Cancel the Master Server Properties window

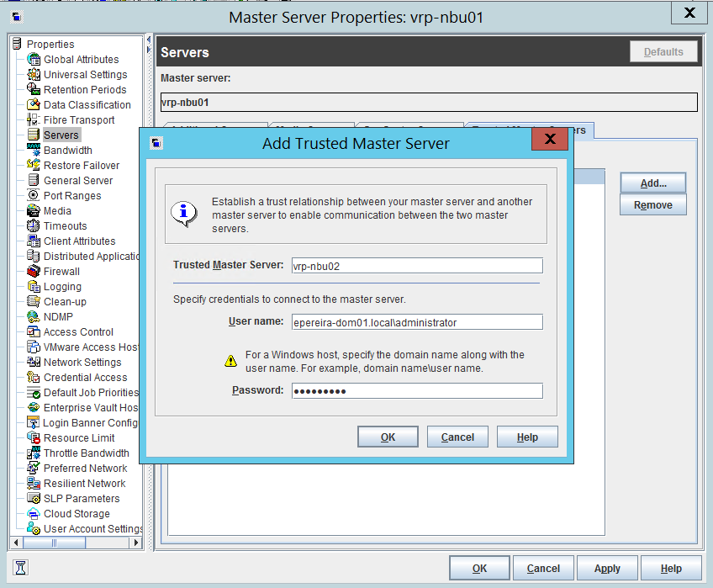543,568
